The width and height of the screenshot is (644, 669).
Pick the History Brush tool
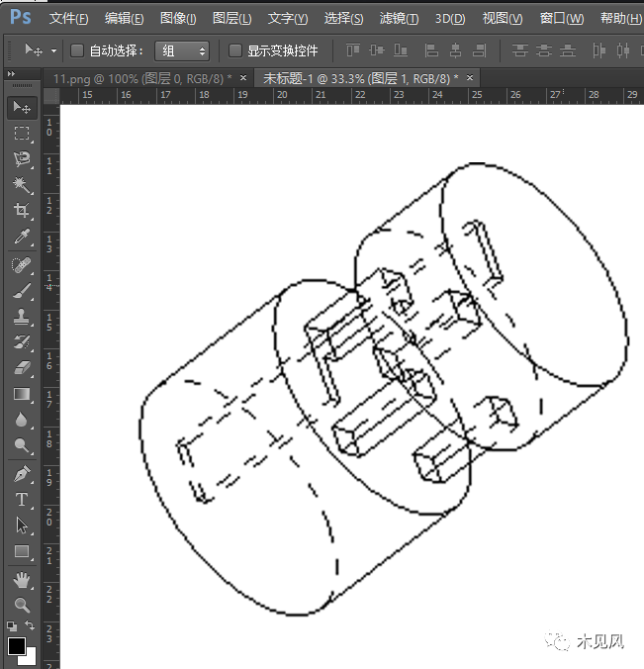[x=22, y=342]
